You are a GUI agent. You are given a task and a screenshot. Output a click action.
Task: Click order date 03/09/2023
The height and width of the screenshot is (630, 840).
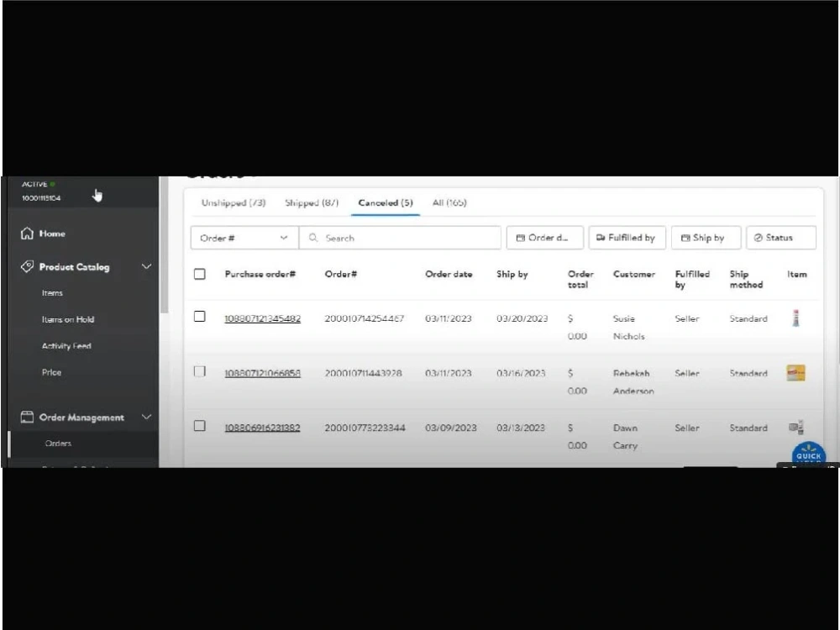coord(450,428)
